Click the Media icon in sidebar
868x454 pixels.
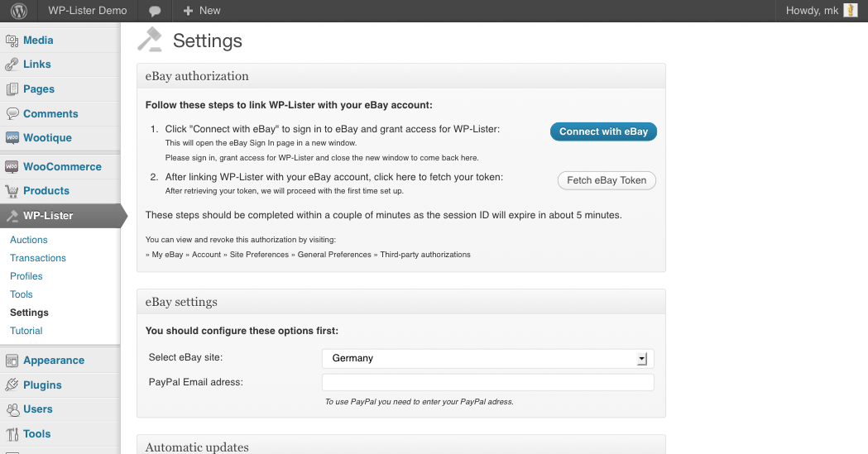tap(12, 41)
